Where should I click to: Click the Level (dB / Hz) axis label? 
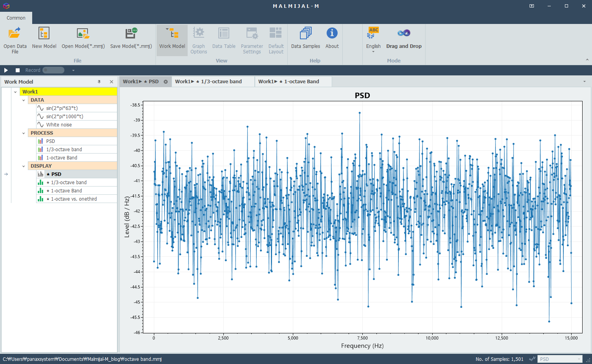pyautogui.click(x=127, y=217)
